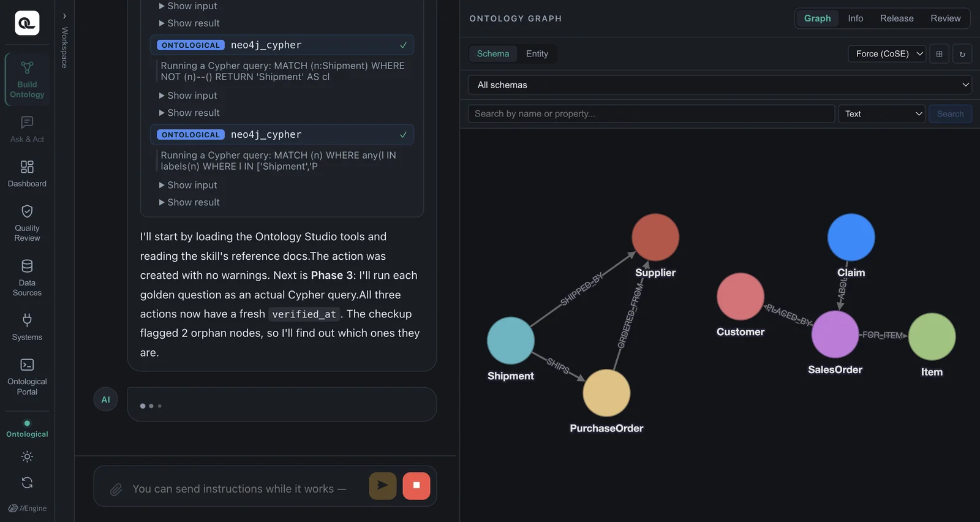Open the Ask & Act section
This screenshot has height=522, width=980.
(27, 129)
